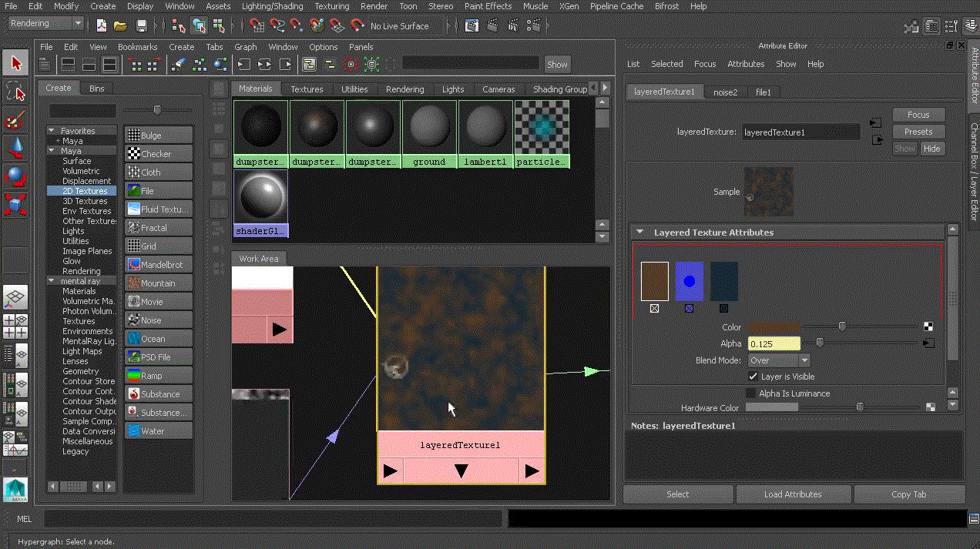Enable snap to points magnet icon
This screenshot has width=980, height=549.
pyautogui.click(x=297, y=25)
